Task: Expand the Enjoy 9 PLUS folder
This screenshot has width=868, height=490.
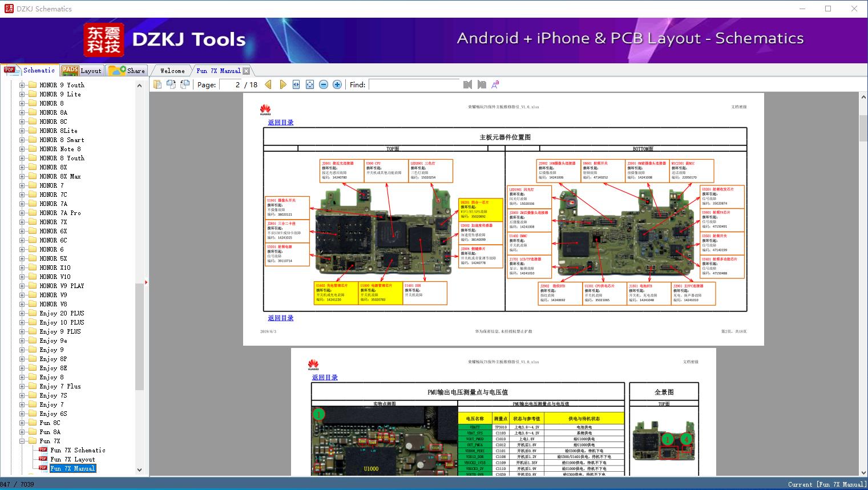Action: (x=22, y=331)
